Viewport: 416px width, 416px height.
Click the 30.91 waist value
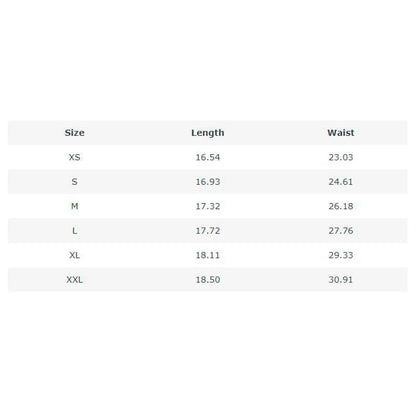point(341,280)
